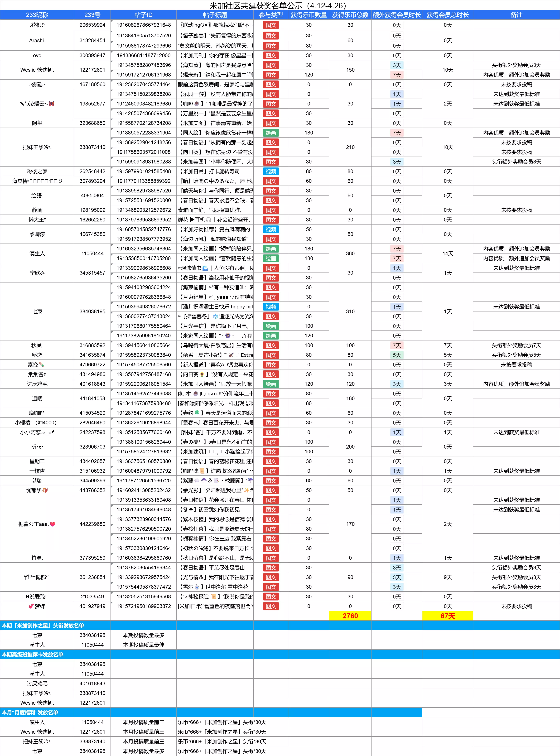Viewport: 560px width, 756px height.
Task: Click the snowflake emoji in 拂雪暮冬 title
Action: [x=215, y=316]
